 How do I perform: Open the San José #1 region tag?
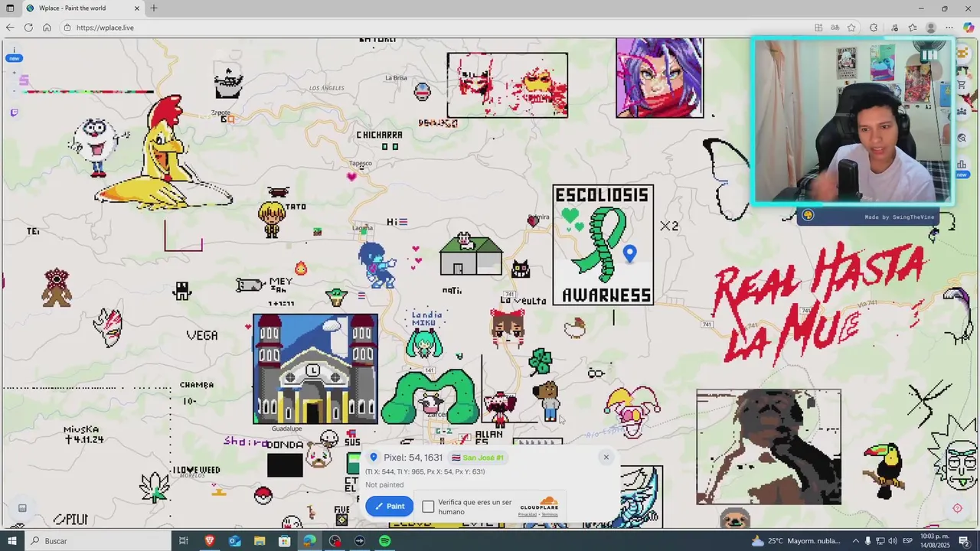477,458
